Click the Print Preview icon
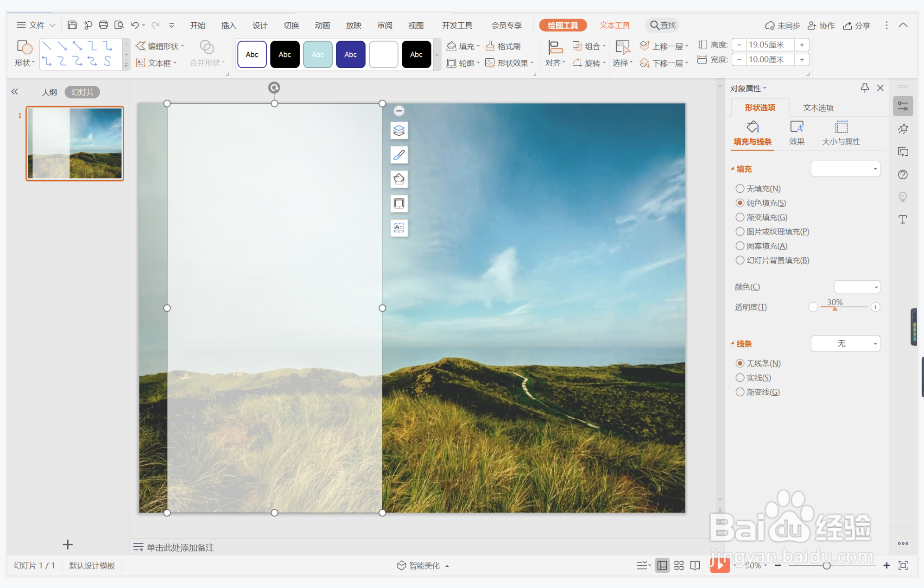The image size is (924, 588). coord(119,25)
